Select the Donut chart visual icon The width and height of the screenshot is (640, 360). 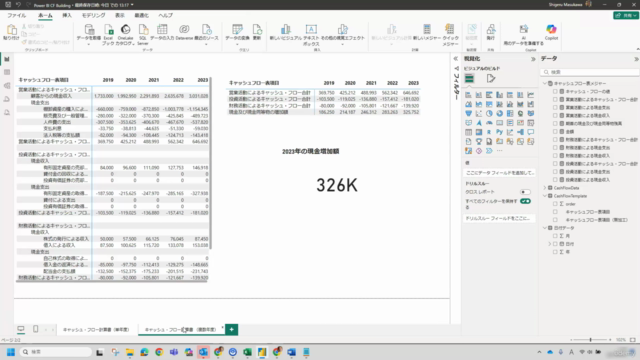(x=499, y=113)
